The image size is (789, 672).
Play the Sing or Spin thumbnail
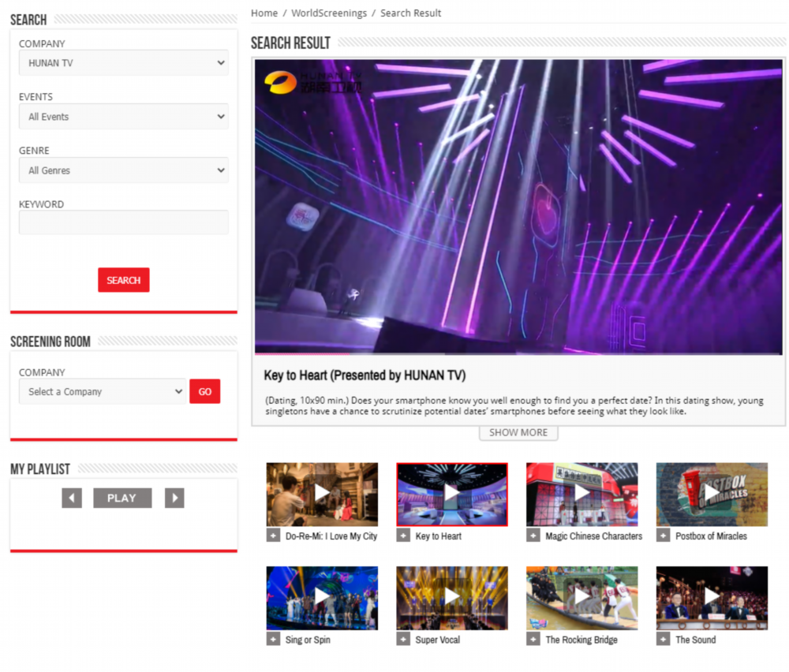(322, 598)
